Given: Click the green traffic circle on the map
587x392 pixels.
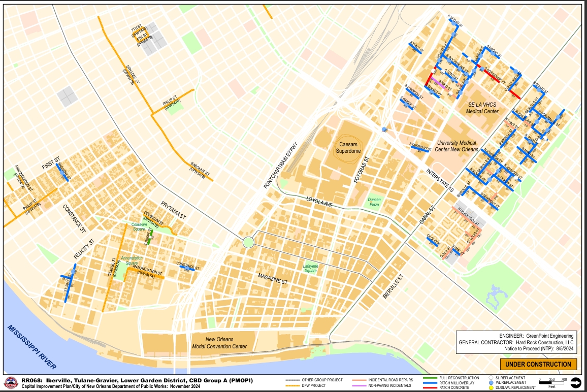Looking at the screenshot, I should (248, 242).
